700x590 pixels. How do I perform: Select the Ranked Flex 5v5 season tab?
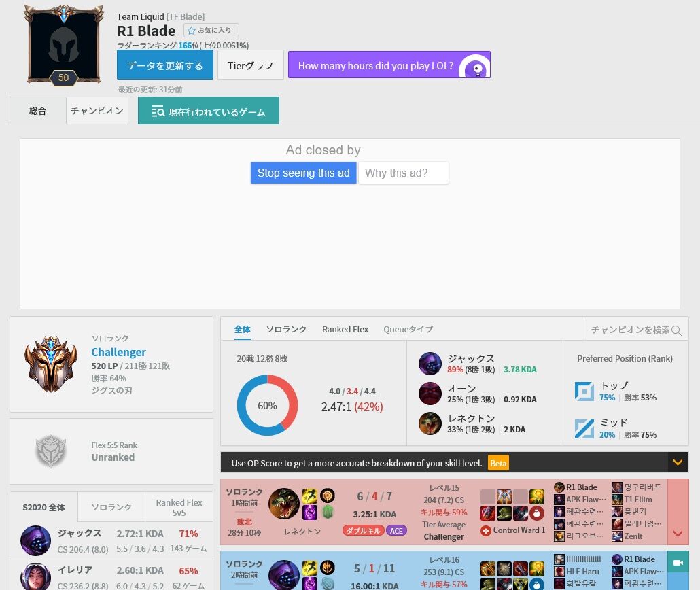point(179,507)
